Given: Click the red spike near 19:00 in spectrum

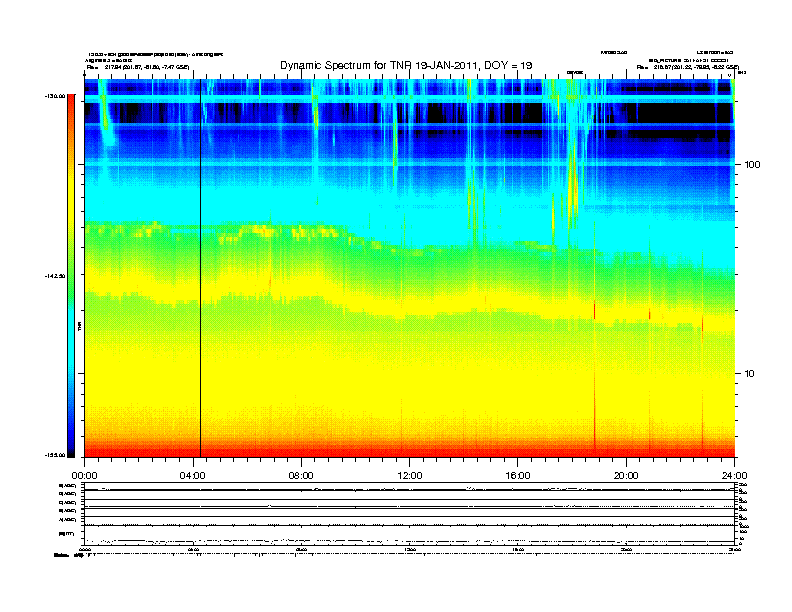Looking at the screenshot, I should (595, 311).
